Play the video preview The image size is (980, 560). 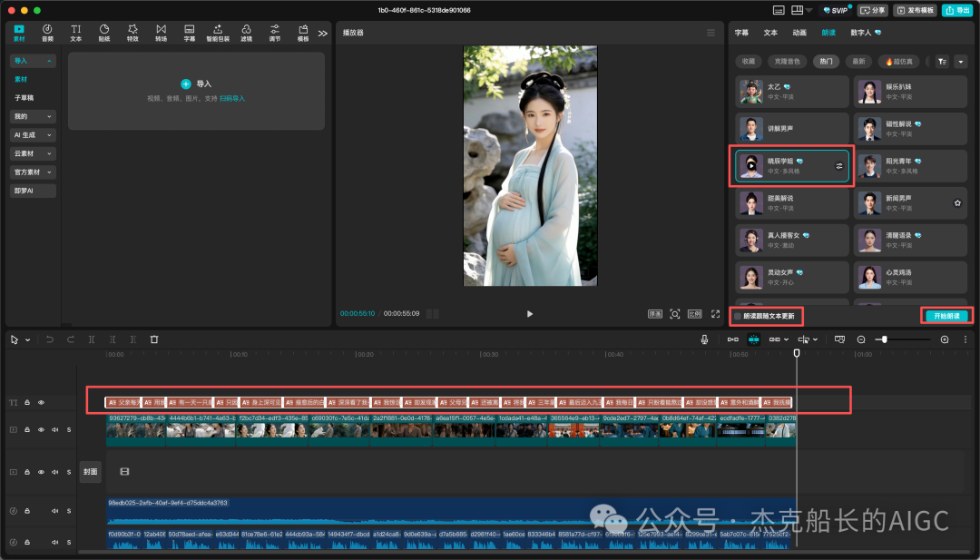pyautogui.click(x=530, y=314)
